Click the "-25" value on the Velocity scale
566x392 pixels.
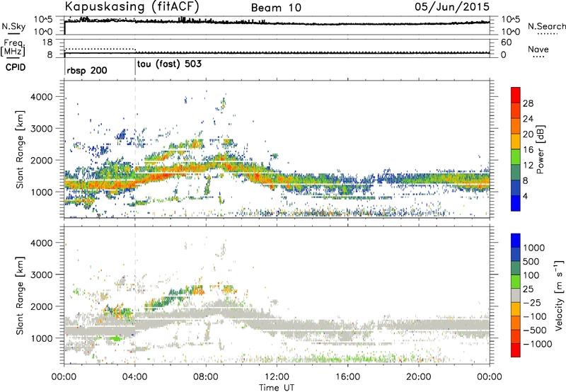click(x=531, y=302)
